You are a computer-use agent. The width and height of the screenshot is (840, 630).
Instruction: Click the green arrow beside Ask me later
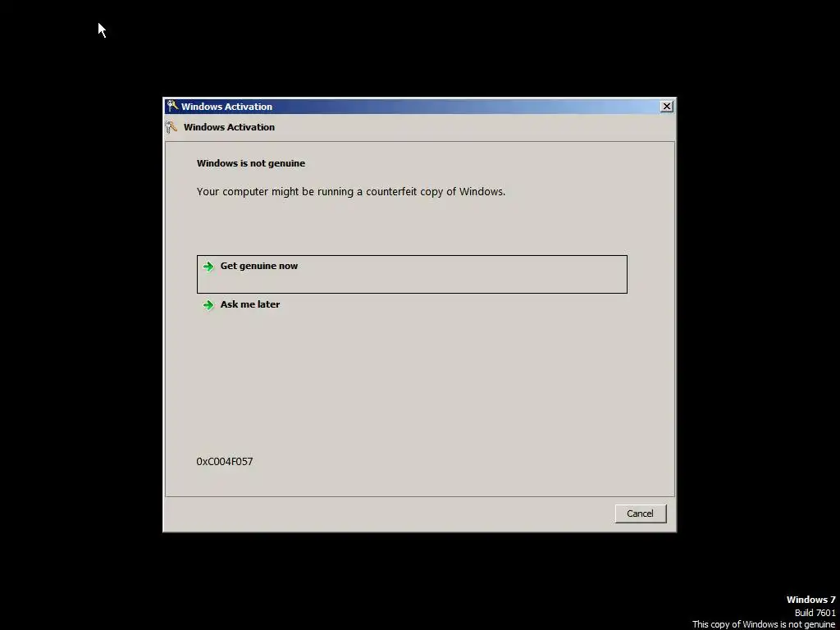[208, 305]
